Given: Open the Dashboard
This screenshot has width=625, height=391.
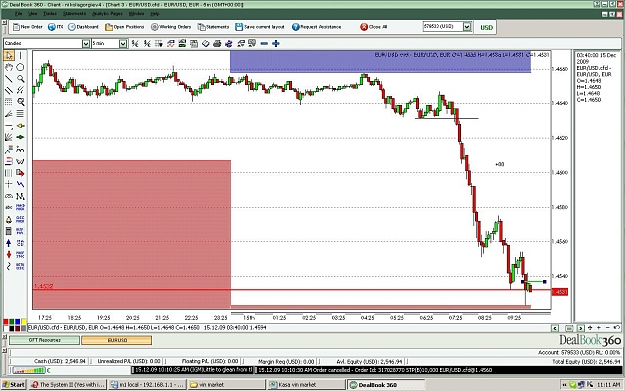Looking at the screenshot, I should [83, 27].
